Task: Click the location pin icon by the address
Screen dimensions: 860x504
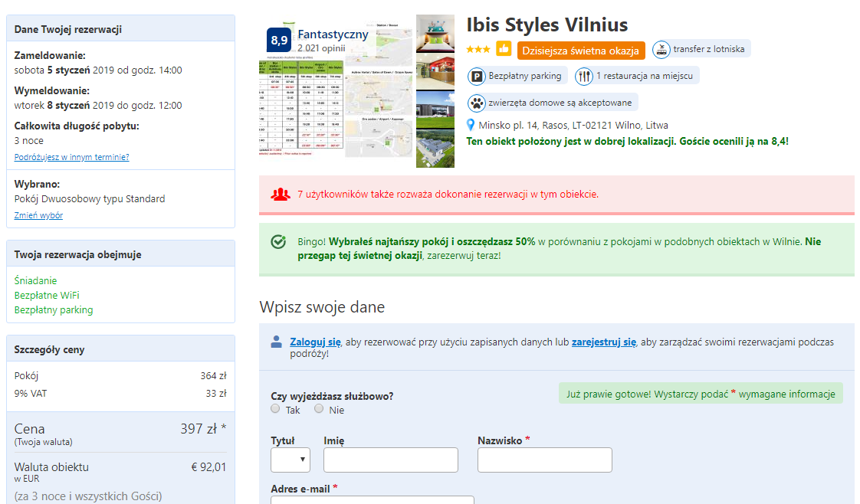Action: pyautogui.click(x=471, y=125)
